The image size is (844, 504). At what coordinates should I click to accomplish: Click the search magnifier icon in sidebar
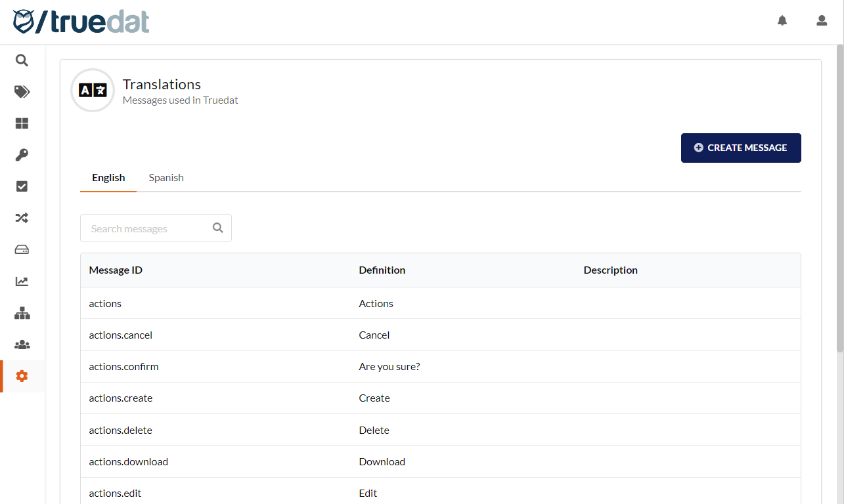click(22, 60)
